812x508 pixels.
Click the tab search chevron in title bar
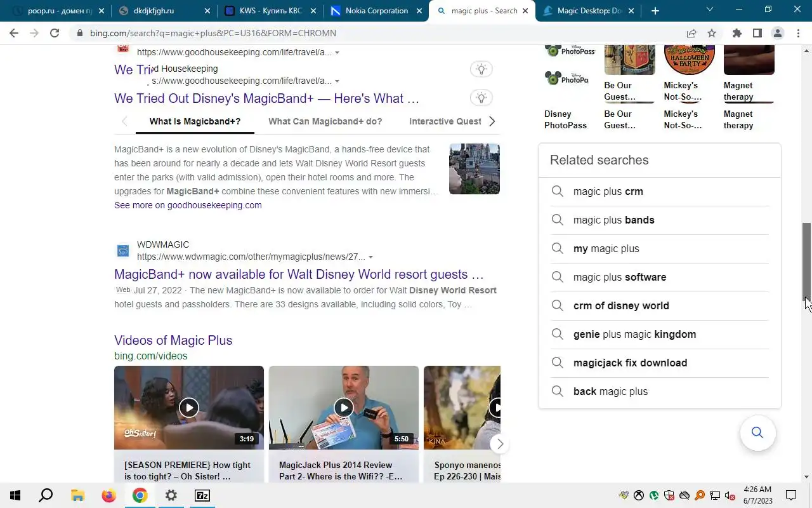point(709,9)
